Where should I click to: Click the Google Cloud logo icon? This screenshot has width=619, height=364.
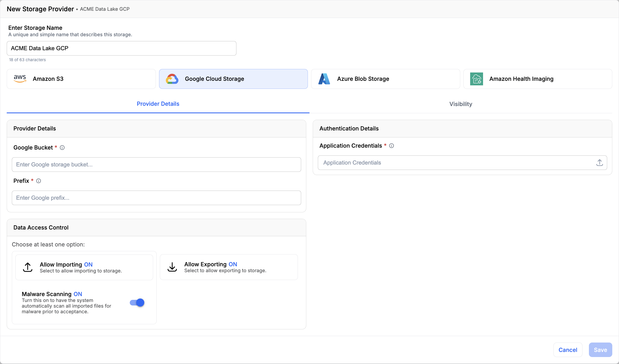pyautogui.click(x=172, y=79)
